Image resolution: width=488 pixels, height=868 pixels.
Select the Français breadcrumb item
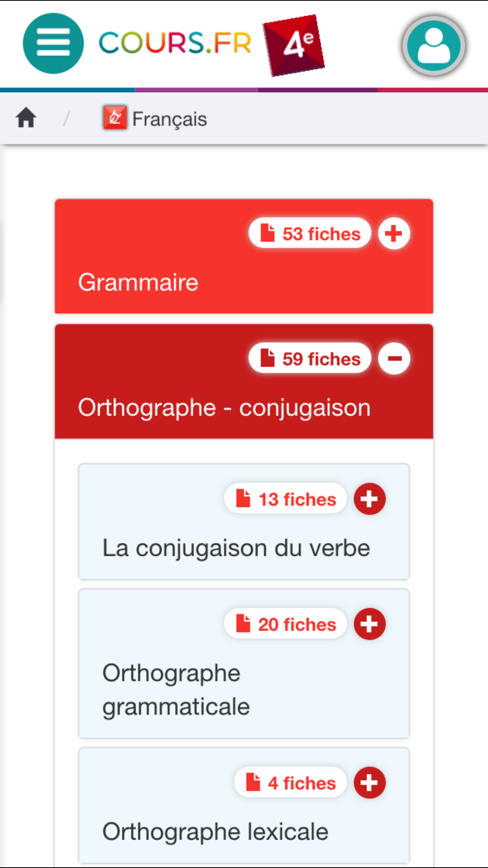pyautogui.click(x=169, y=119)
